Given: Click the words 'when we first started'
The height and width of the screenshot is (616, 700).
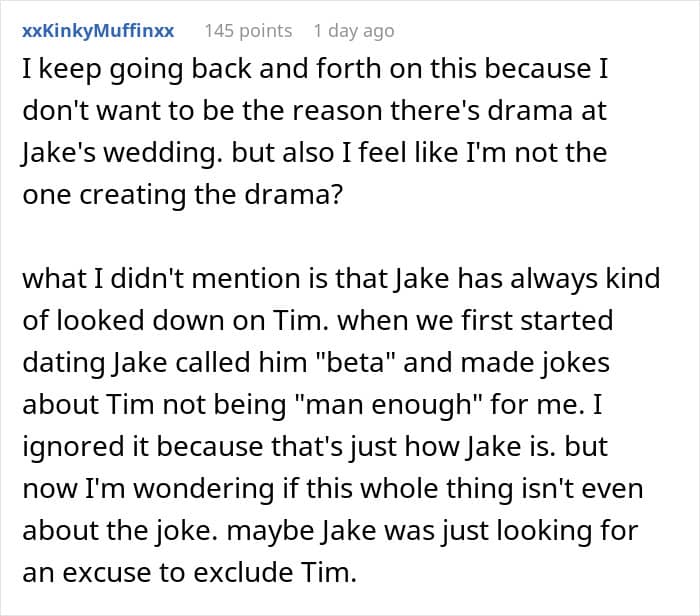Looking at the screenshot, I should tap(475, 320).
